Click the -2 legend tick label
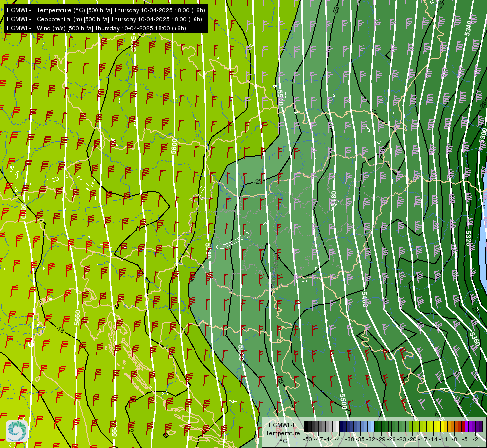 point(475,440)
